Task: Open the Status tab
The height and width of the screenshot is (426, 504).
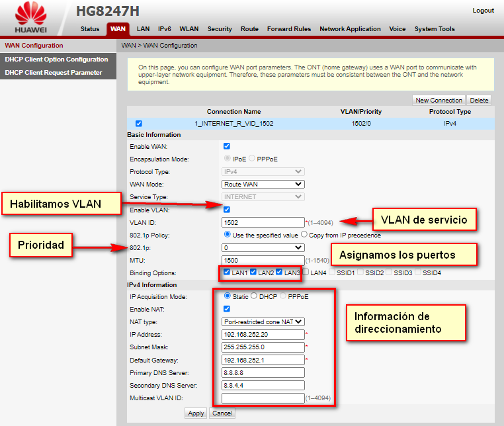Action: (x=90, y=29)
